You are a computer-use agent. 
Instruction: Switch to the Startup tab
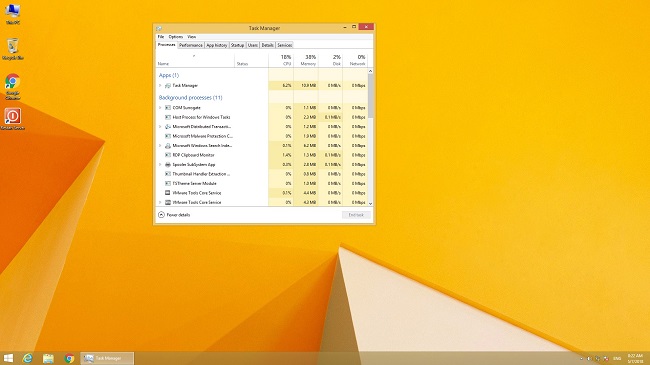[x=237, y=45]
